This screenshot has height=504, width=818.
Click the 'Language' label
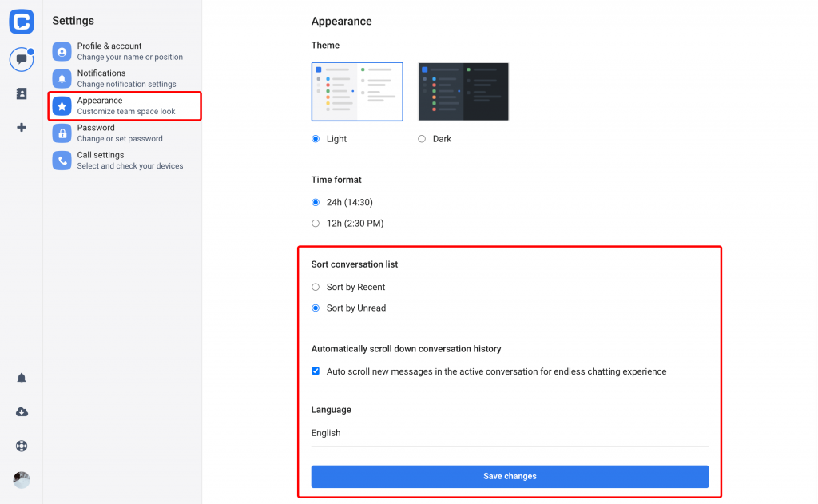click(332, 410)
